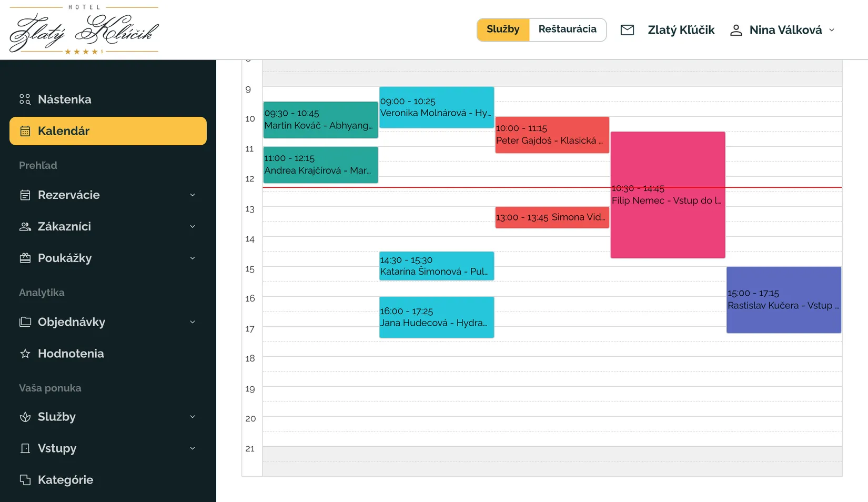Click the Hodnotenia star icon
The height and width of the screenshot is (502, 868).
(x=25, y=354)
